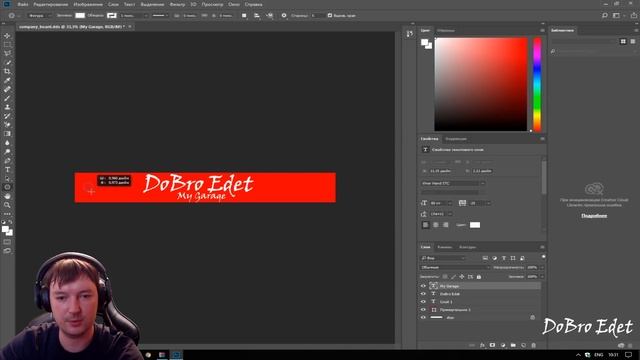Toggle visibility of third text layer
Image resolution: width=640 pixels, height=360 pixels.
(x=423, y=302)
